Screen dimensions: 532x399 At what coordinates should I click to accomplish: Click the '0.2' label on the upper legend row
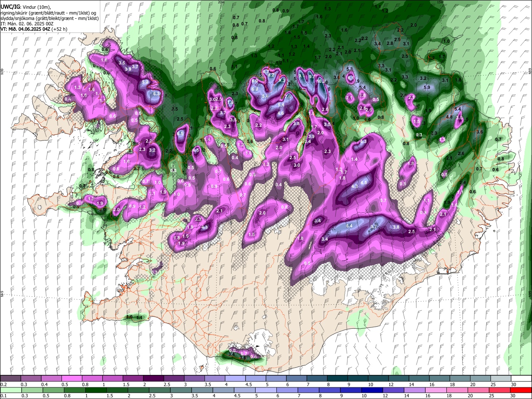tap(3, 384)
